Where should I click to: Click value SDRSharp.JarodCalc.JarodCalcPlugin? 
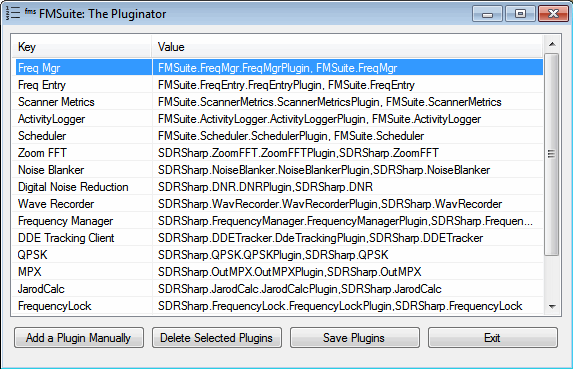[x=299, y=289]
